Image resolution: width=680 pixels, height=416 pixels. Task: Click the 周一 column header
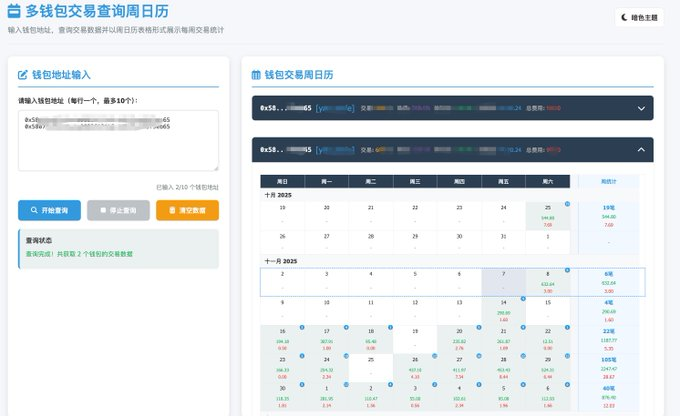(327, 181)
